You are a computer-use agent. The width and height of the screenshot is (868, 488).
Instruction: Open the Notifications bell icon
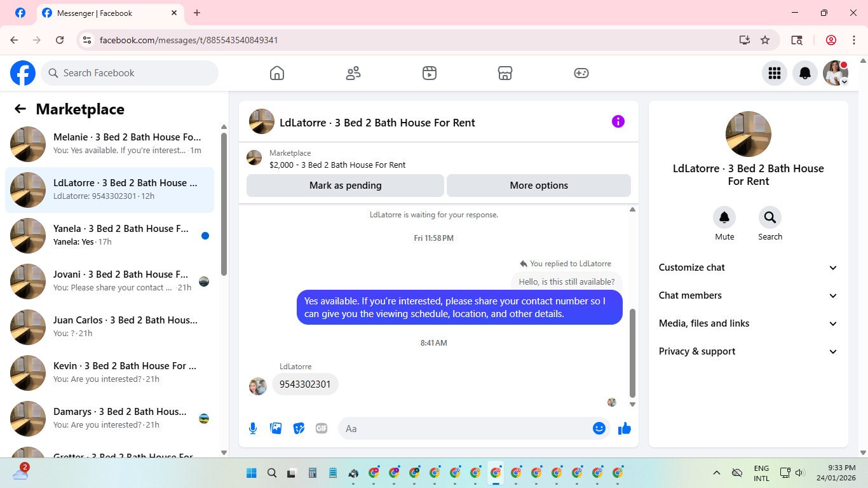tap(805, 73)
